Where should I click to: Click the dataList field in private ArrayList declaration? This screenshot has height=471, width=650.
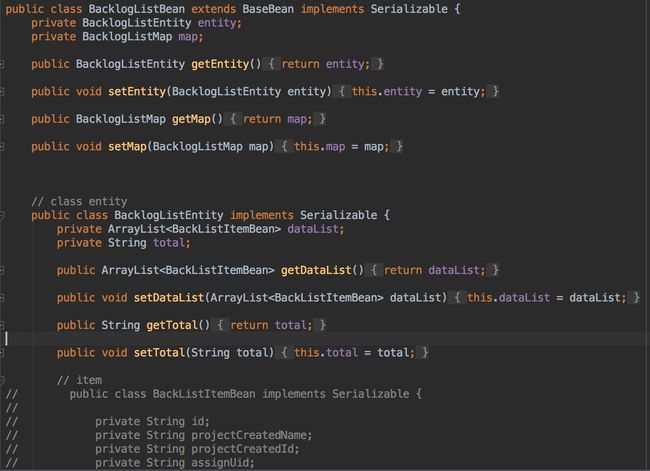point(315,229)
